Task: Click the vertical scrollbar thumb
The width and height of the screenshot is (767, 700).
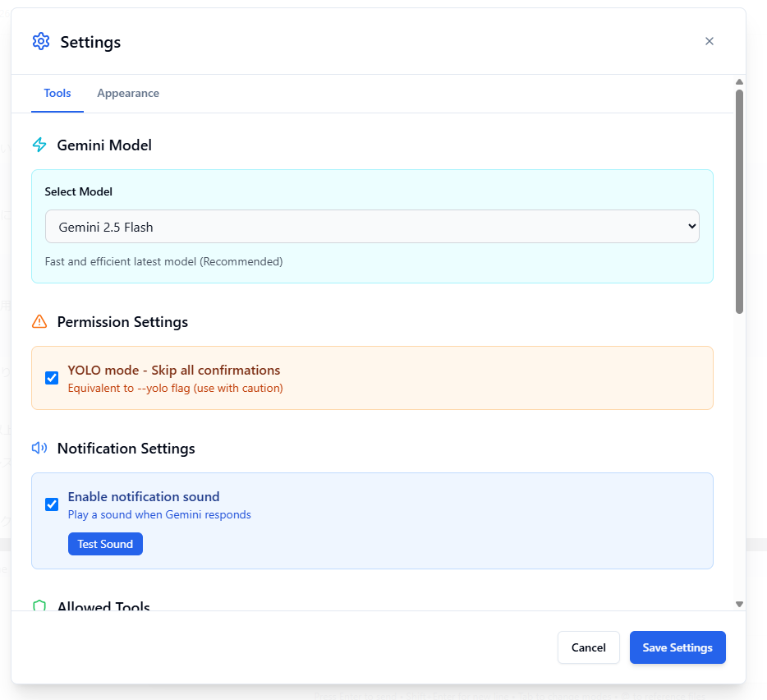Action: pyautogui.click(x=739, y=201)
